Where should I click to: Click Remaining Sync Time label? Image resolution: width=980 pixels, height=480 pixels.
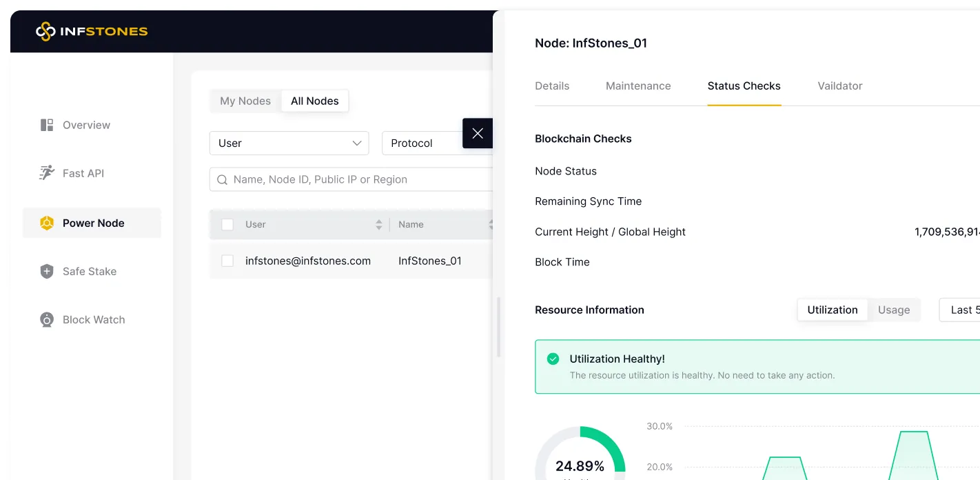click(x=589, y=201)
